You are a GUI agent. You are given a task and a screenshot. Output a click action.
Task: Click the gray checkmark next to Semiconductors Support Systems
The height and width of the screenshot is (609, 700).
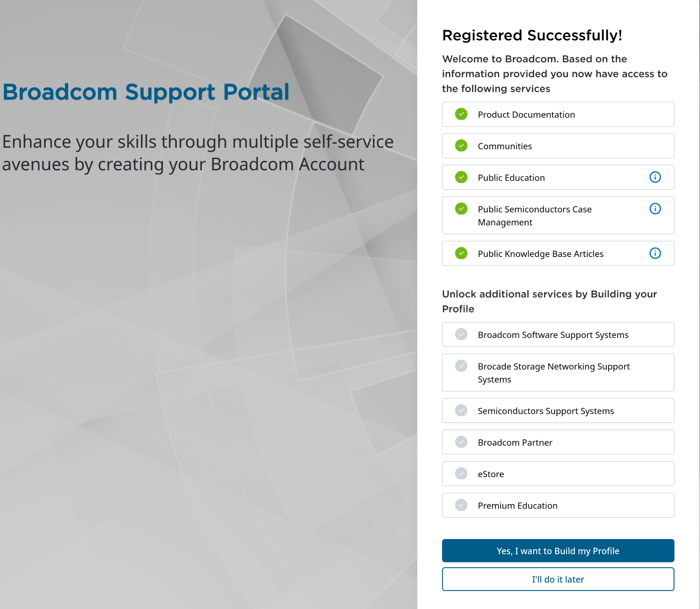[461, 410]
